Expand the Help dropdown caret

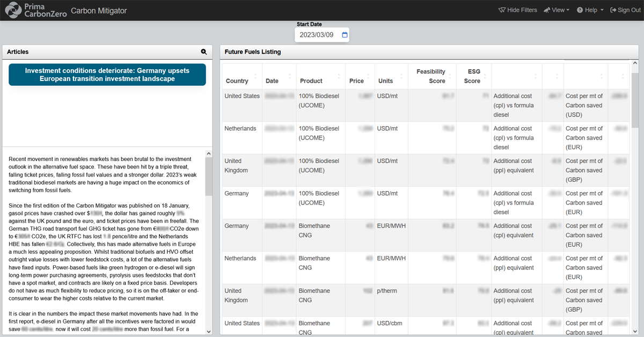[x=602, y=10]
